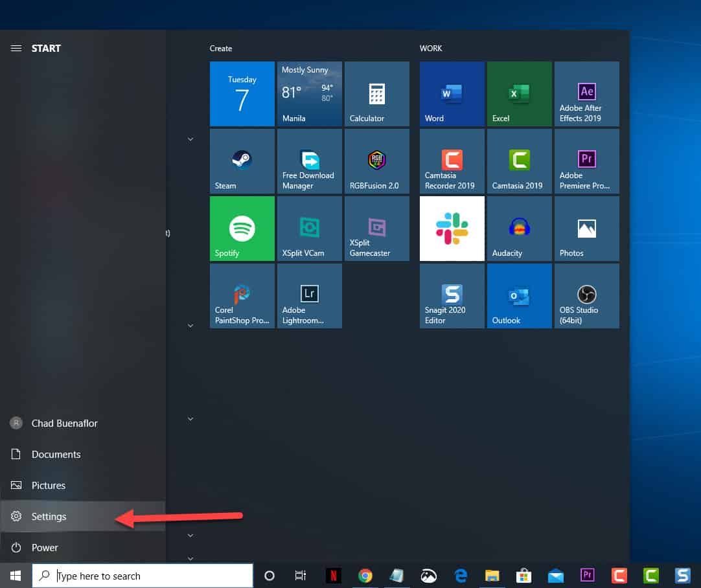Open Documents from the Start sidebar
Viewport: 701px width, 588px height.
pyautogui.click(x=83, y=455)
